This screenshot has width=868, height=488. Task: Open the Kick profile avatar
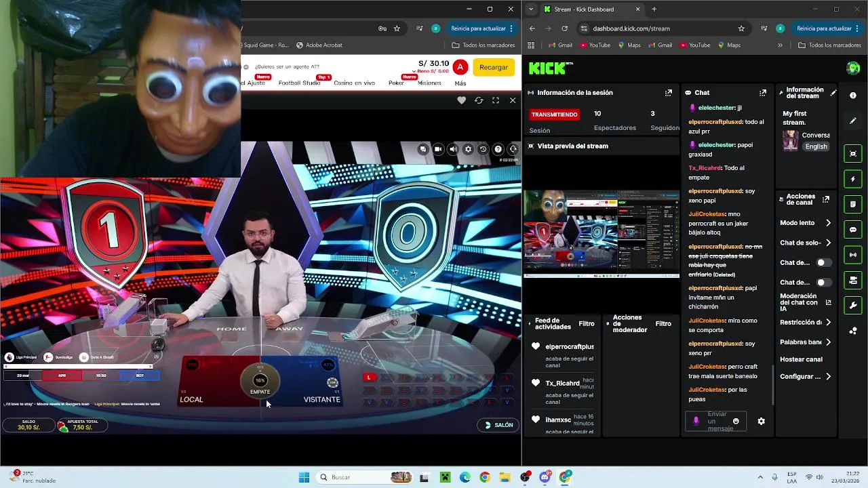pos(853,68)
